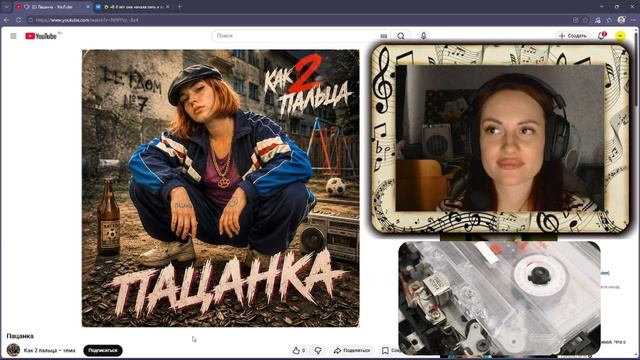
Task: Close the second browser tab
Action: tap(168, 7)
